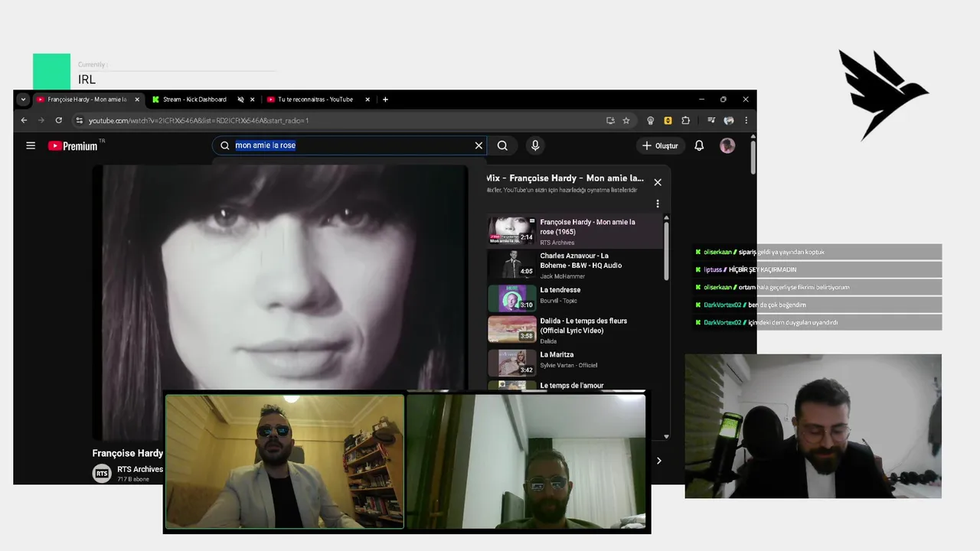Viewport: 980px width, 551px height.
Task: Close the Françoise Hardy tab
Action: coord(138,99)
